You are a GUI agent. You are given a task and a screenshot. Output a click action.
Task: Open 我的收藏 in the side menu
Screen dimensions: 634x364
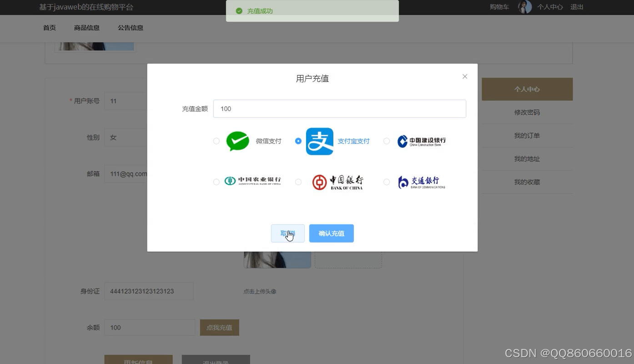(527, 182)
